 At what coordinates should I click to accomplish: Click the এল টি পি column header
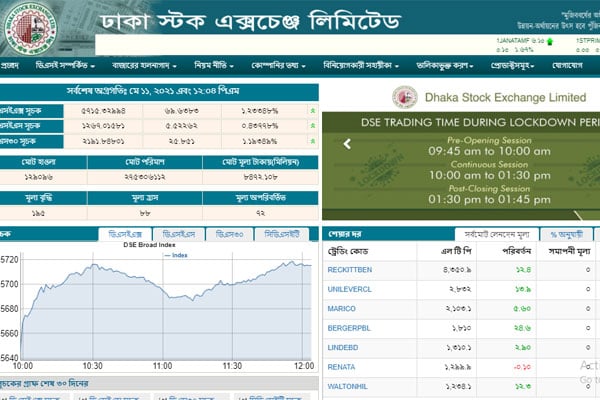point(456,251)
